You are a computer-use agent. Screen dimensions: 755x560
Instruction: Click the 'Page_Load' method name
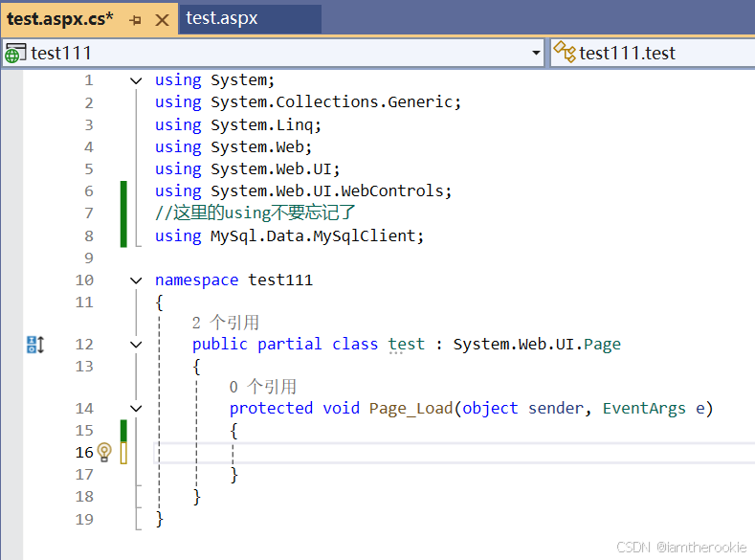click(x=411, y=409)
